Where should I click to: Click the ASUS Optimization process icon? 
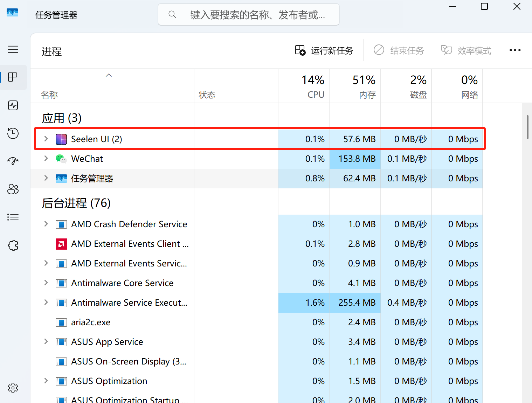coord(61,381)
